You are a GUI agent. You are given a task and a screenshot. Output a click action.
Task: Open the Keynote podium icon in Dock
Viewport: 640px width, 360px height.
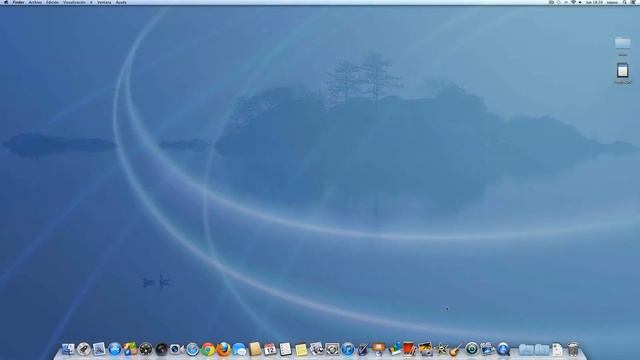[378, 349]
